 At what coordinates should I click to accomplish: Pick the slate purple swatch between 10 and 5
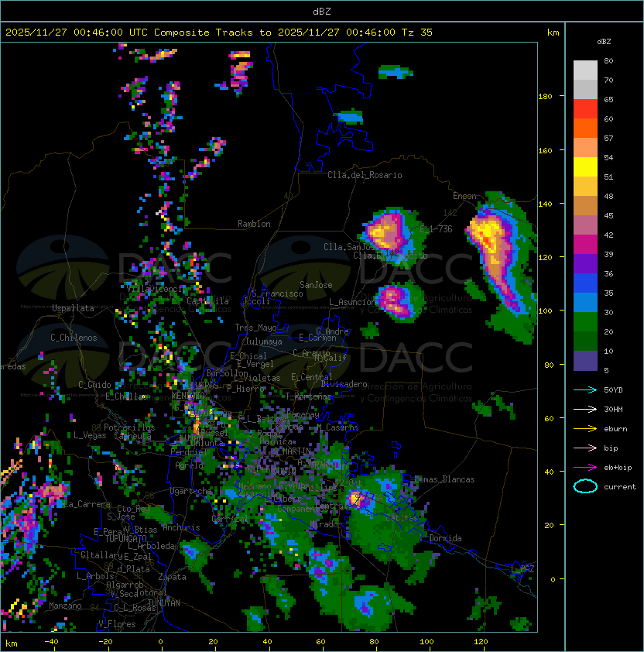pos(585,361)
